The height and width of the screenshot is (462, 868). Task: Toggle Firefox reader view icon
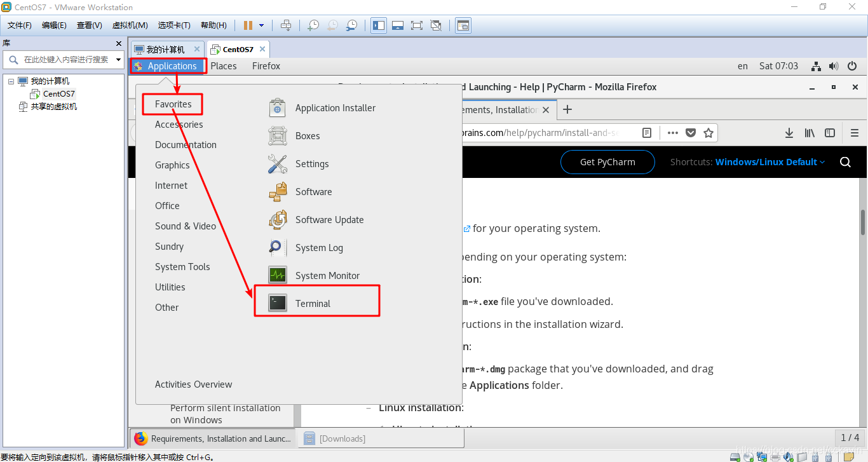pos(647,133)
